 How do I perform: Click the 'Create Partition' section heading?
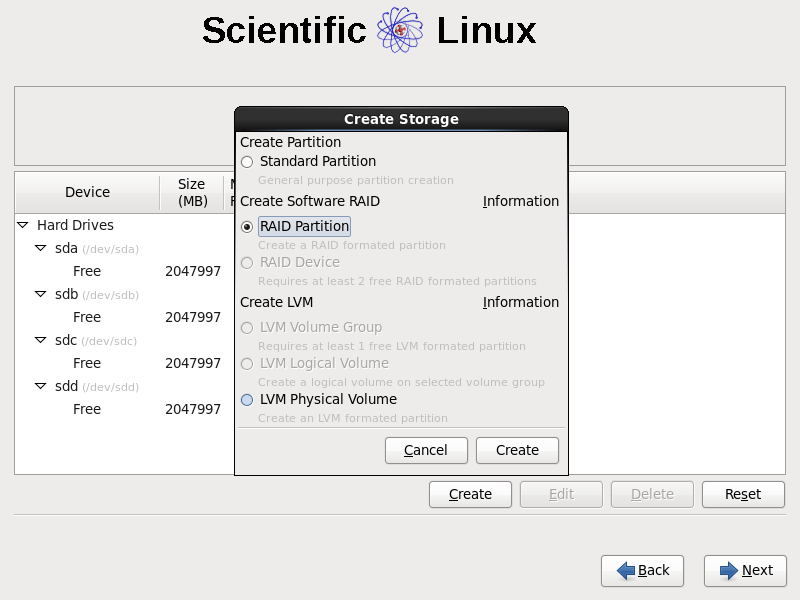pyautogui.click(x=290, y=142)
